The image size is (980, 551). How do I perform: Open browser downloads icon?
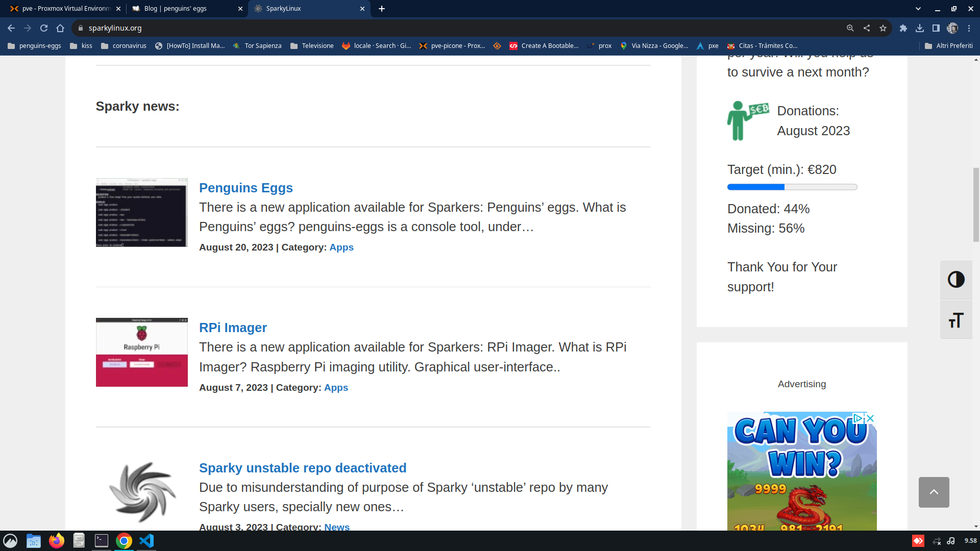[920, 28]
